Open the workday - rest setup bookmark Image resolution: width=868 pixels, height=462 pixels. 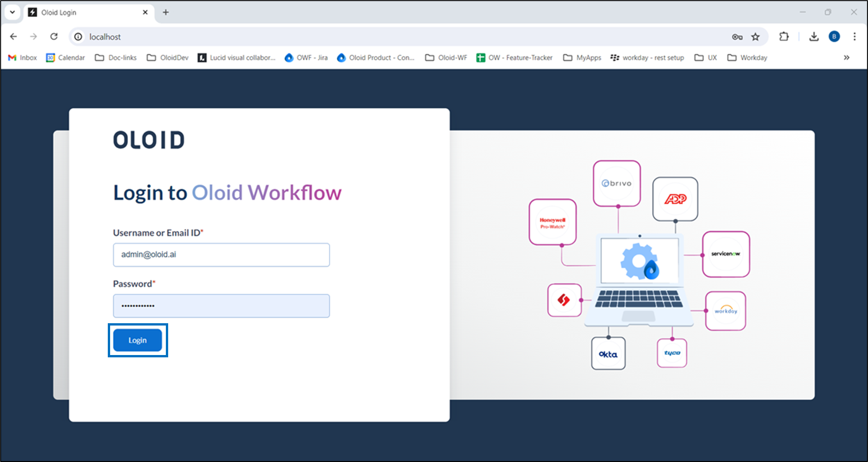click(x=647, y=58)
